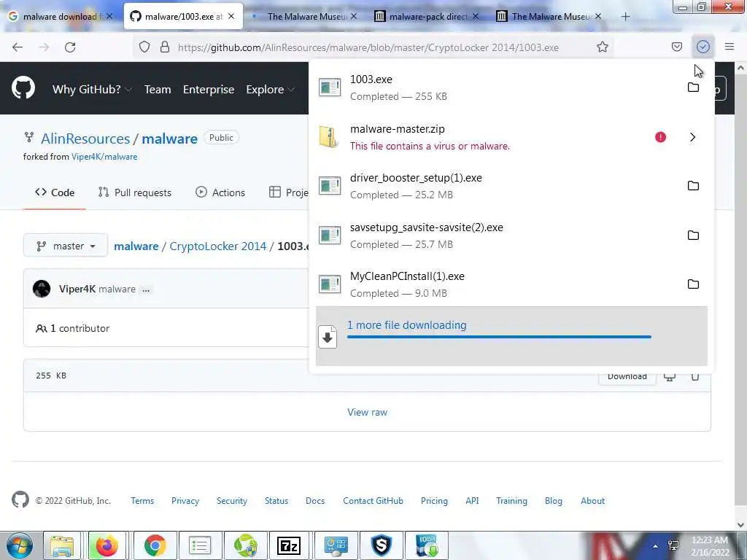Image resolution: width=747 pixels, height=560 pixels.
Task: Close the malware/1003.exe browser tab
Action: (231, 16)
